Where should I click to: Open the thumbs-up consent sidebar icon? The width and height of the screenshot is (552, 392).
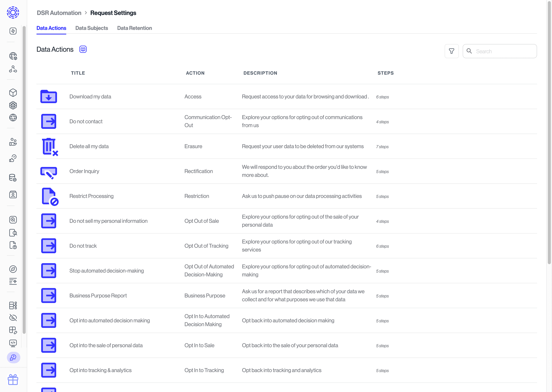coord(13,158)
